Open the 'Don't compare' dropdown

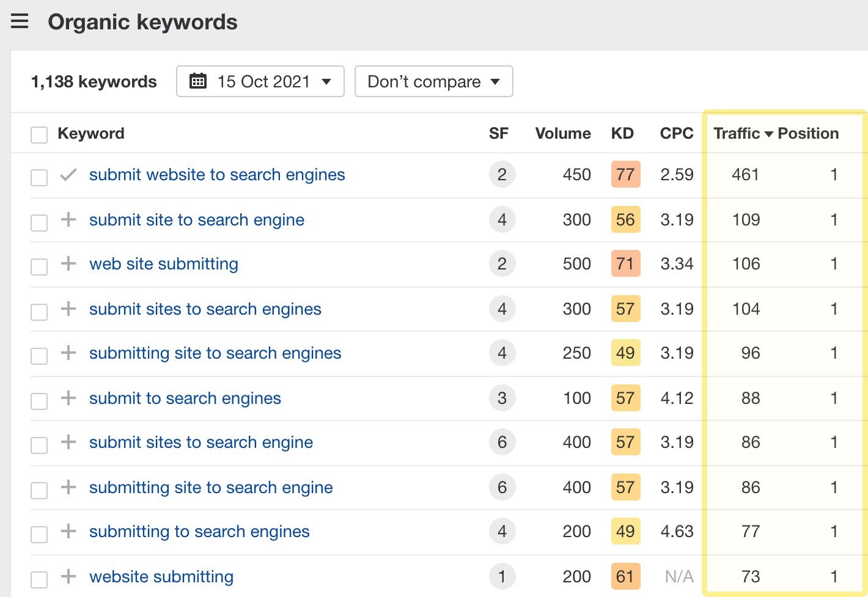pyautogui.click(x=433, y=81)
